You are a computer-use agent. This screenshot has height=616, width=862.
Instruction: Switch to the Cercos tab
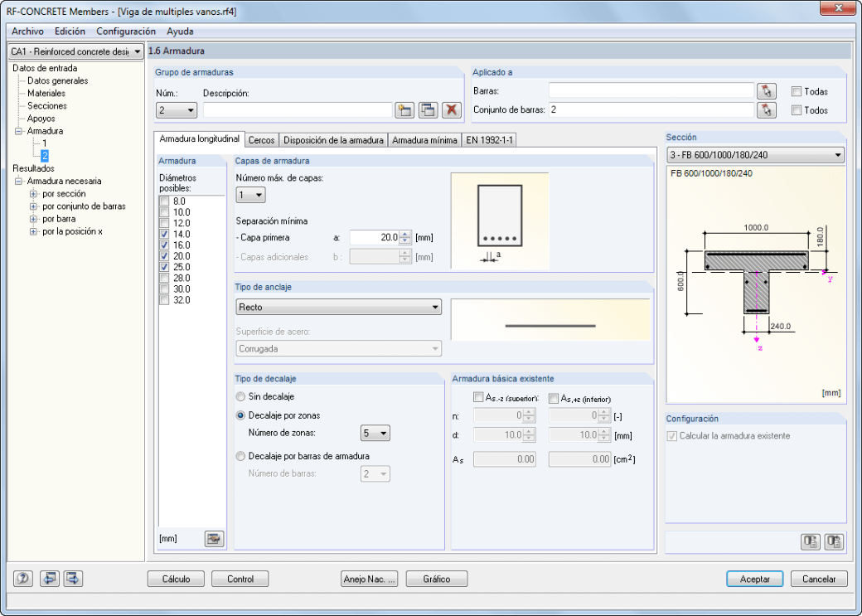point(262,140)
